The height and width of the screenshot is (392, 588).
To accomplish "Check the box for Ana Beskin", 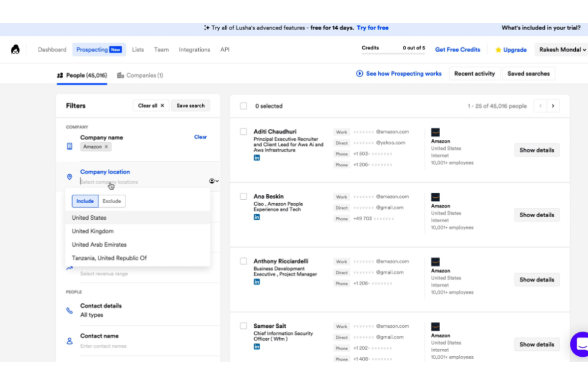I will tap(244, 196).
